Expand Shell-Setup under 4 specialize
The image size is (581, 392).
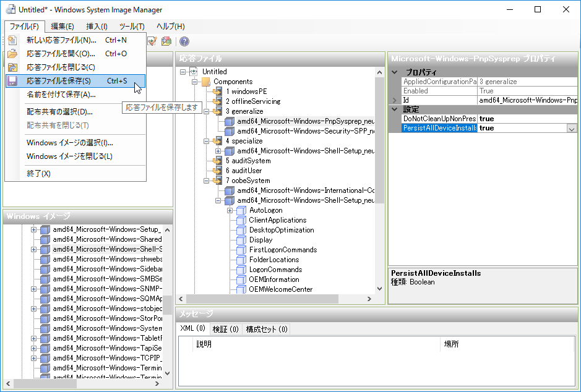(x=218, y=151)
